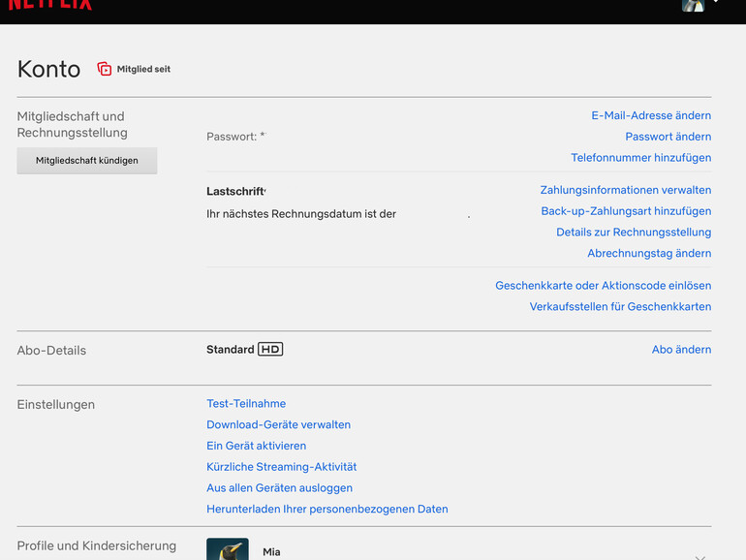
Task: View Details zur Rechnungsstellung
Action: click(x=634, y=233)
